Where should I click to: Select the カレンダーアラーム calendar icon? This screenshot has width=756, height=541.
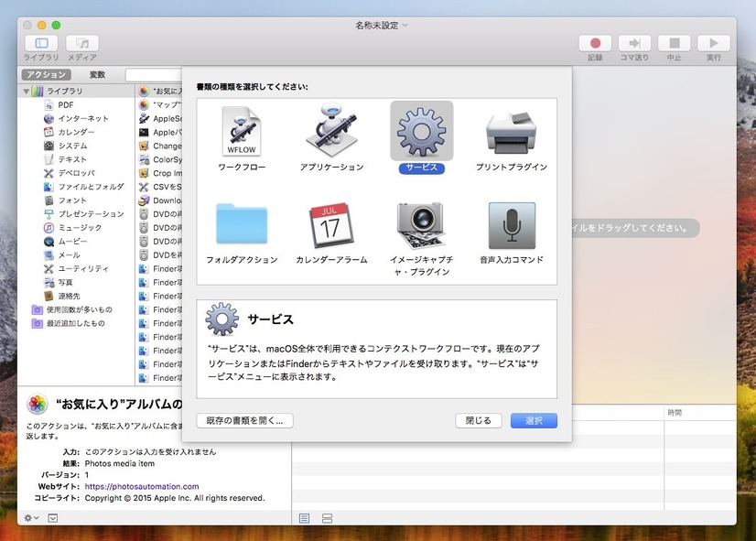coord(331,224)
